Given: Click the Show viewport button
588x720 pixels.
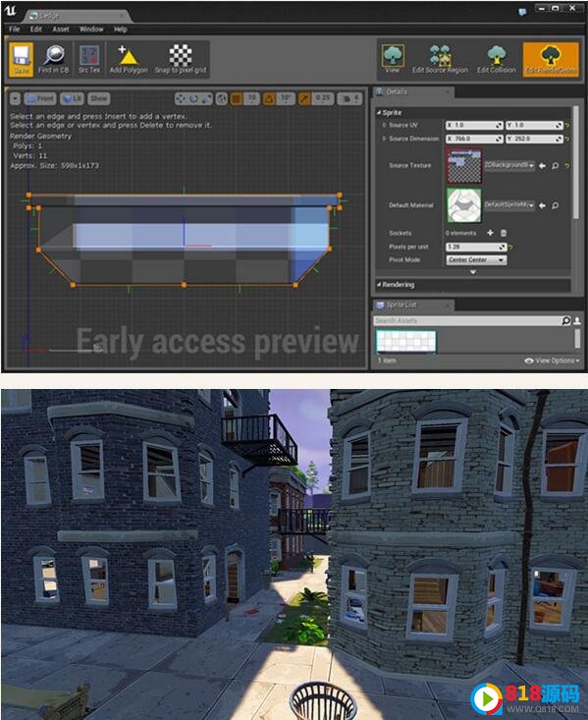Looking at the screenshot, I should coord(99,98).
